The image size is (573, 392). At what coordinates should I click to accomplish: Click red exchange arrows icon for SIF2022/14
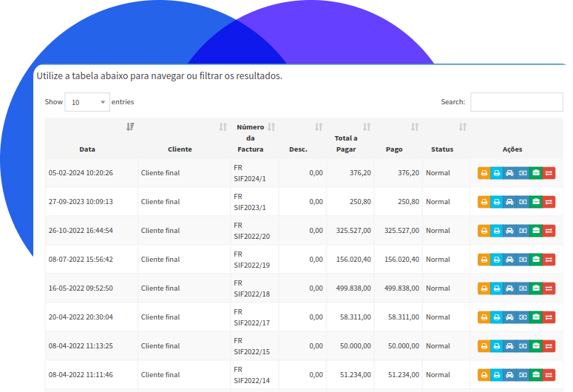click(549, 375)
